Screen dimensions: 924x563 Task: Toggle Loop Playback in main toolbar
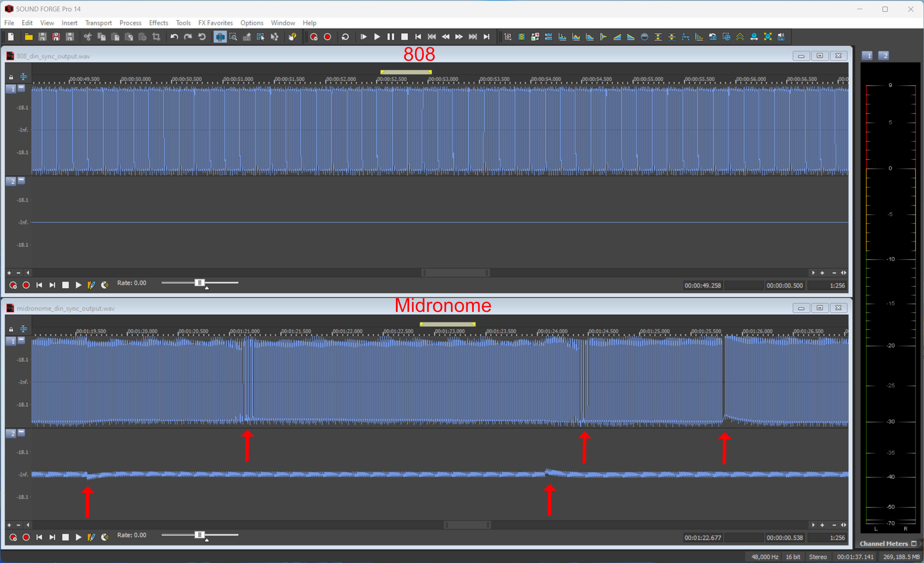tap(345, 37)
